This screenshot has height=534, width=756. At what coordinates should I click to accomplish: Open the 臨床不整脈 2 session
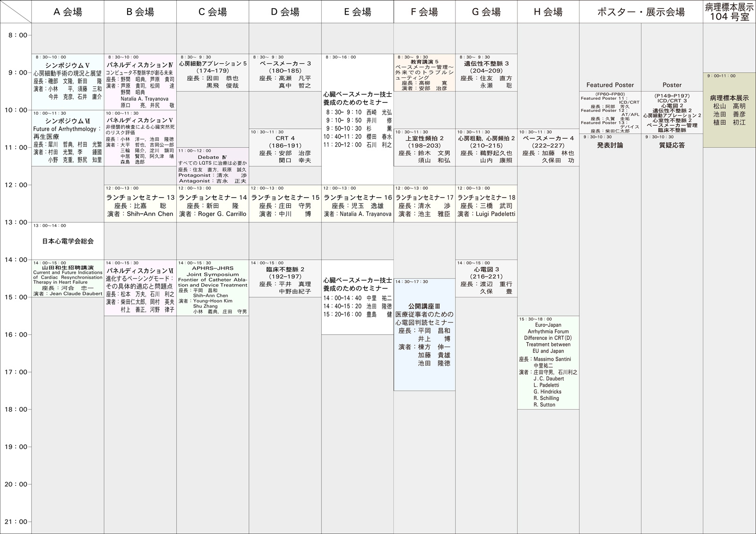coord(285,279)
